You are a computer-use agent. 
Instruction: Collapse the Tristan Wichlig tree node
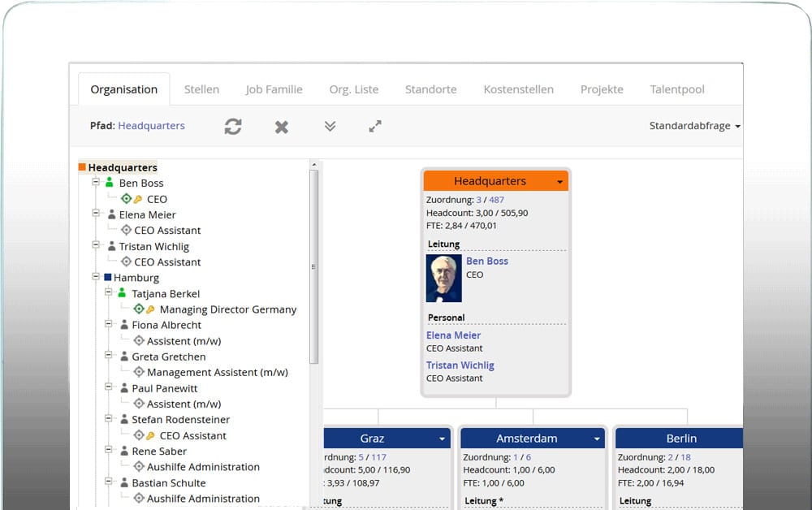point(96,244)
